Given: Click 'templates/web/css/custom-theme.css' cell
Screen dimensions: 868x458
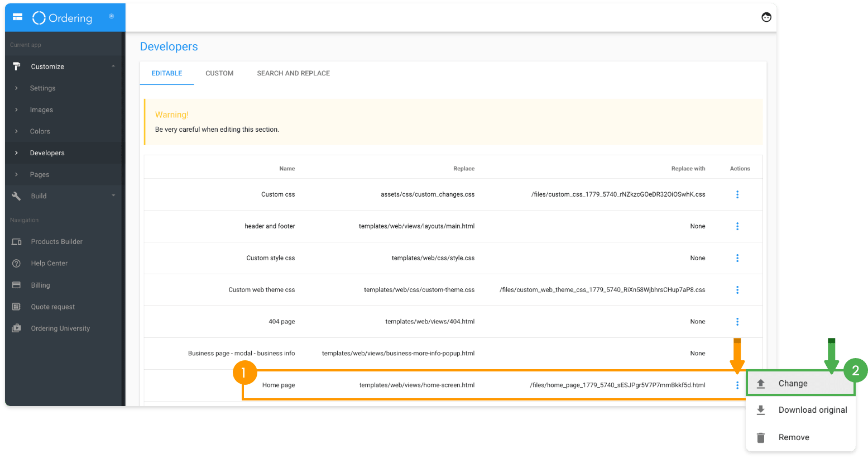Looking at the screenshot, I should [419, 290].
